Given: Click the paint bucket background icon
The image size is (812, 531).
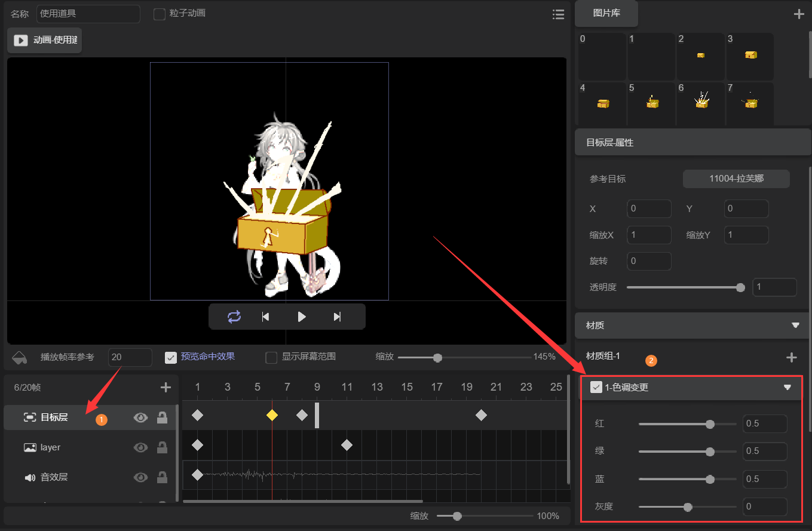Looking at the screenshot, I should tap(20, 357).
